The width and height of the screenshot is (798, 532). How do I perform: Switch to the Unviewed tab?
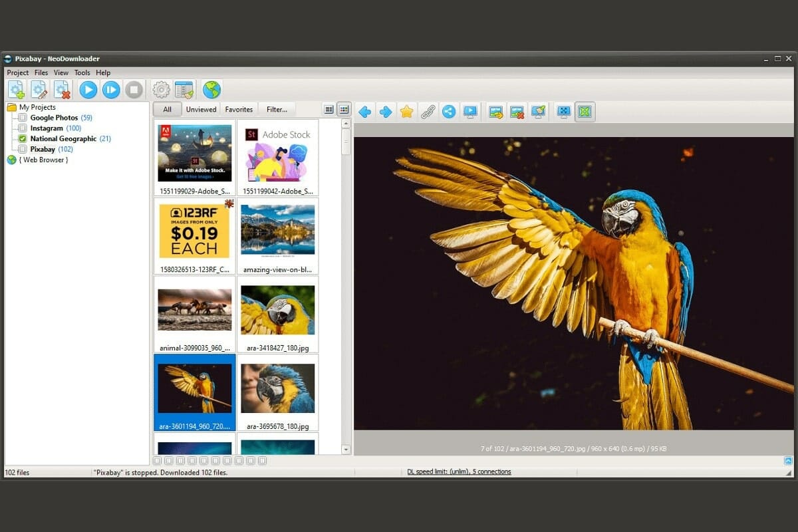[x=201, y=110]
